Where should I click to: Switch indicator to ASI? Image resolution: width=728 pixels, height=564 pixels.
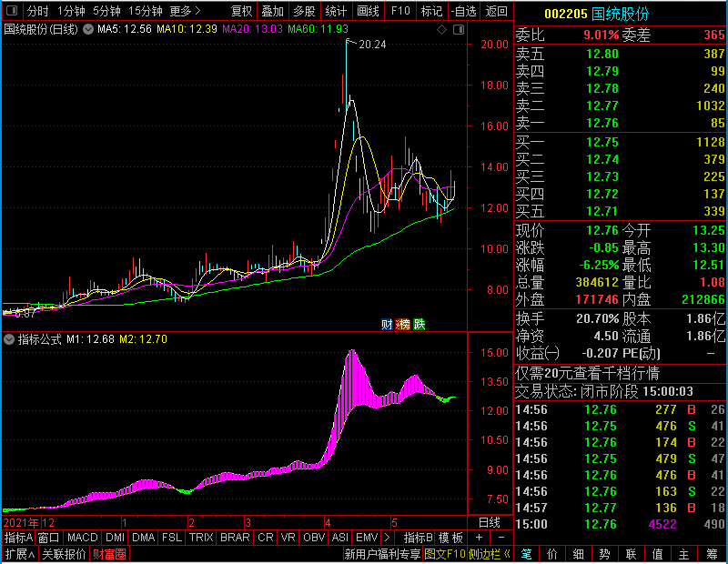339,538
